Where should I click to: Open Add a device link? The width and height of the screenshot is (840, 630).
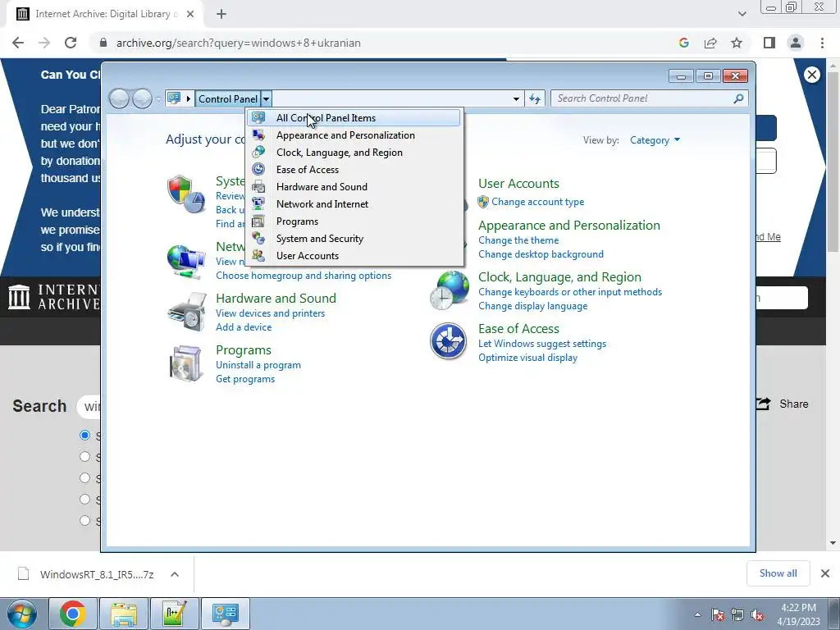pyautogui.click(x=244, y=327)
